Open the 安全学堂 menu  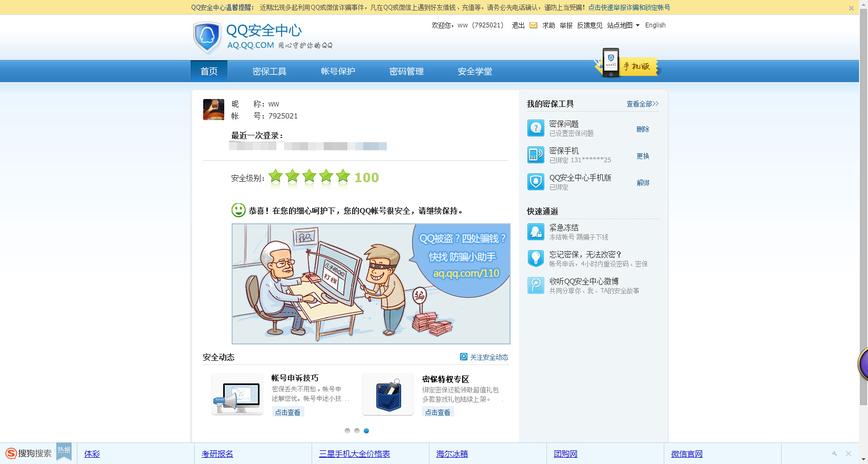[475, 71]
